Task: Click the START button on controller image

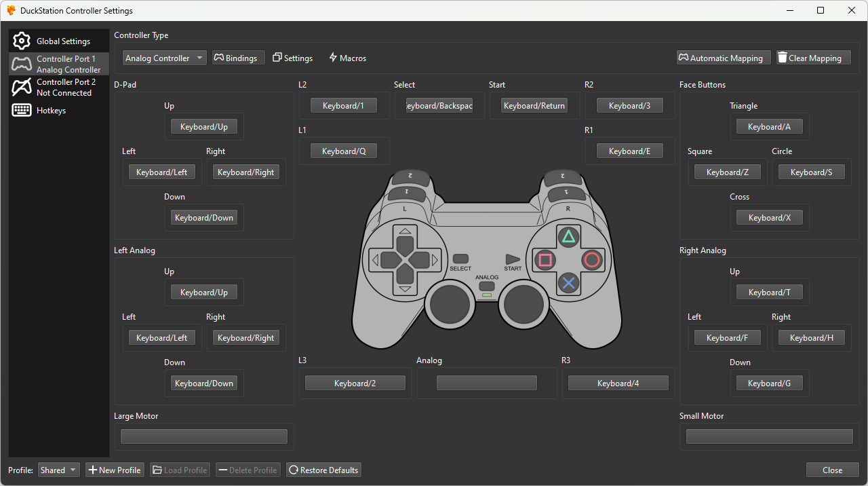Action: [513, 259]
